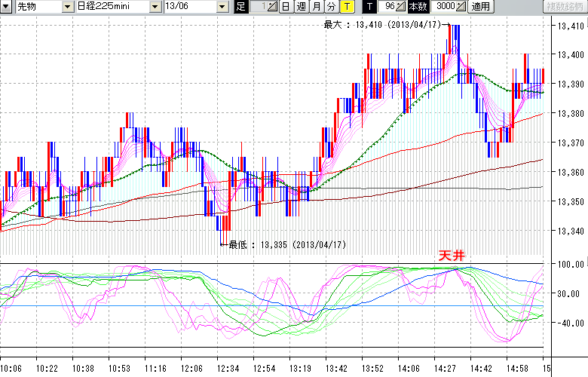The image size is (588, 377).
Task: Click the tick value field showing 96
Action: click(x=387, y=7)
